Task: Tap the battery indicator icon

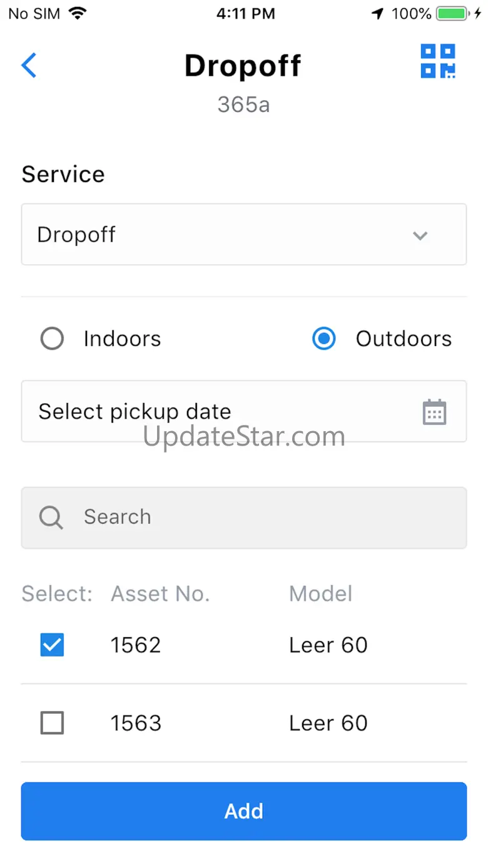Action: coord(452,13)
